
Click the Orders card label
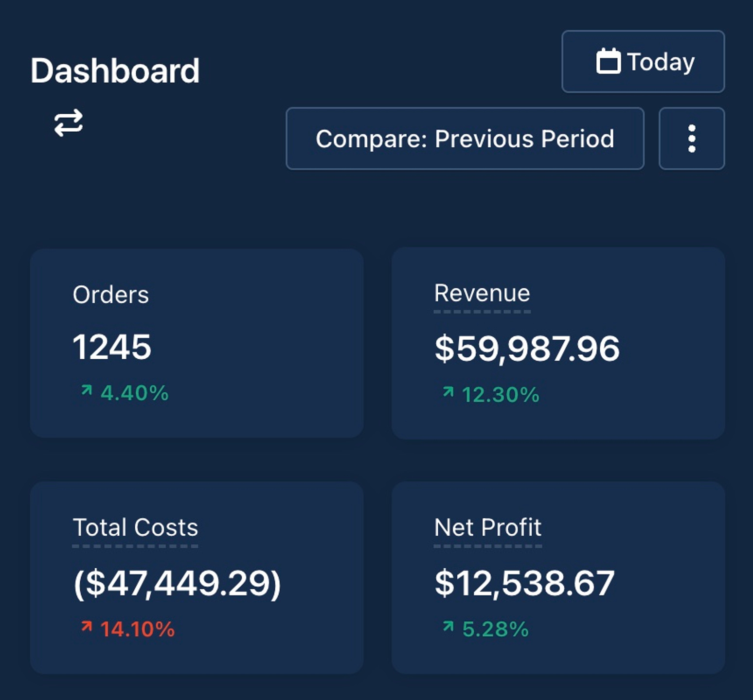tap(111, 295)
